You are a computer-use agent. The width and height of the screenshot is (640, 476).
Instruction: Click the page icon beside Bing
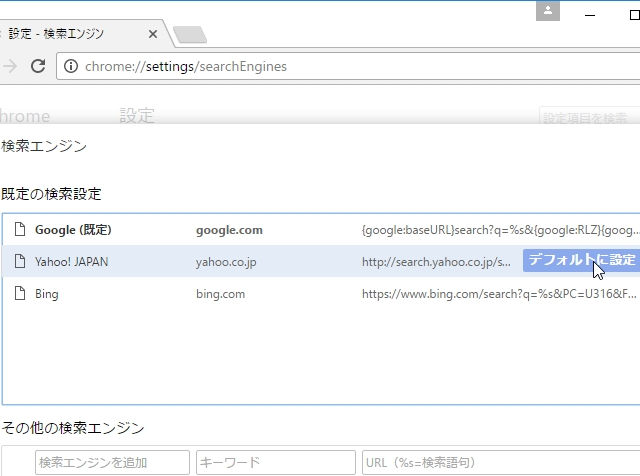(x=20, y=293)
